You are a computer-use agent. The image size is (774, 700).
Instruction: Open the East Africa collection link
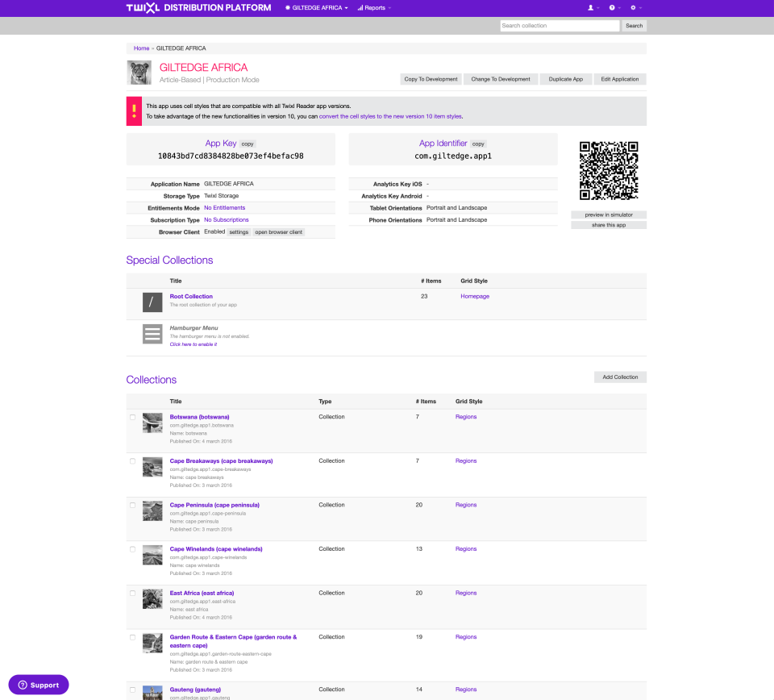[202, 594]
